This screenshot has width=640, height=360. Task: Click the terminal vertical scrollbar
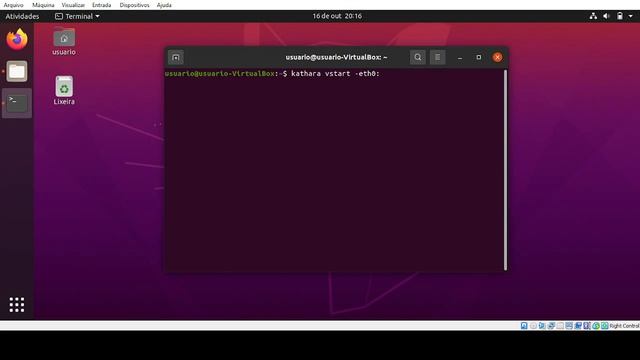pyautogui.click(x=505, y=170)
